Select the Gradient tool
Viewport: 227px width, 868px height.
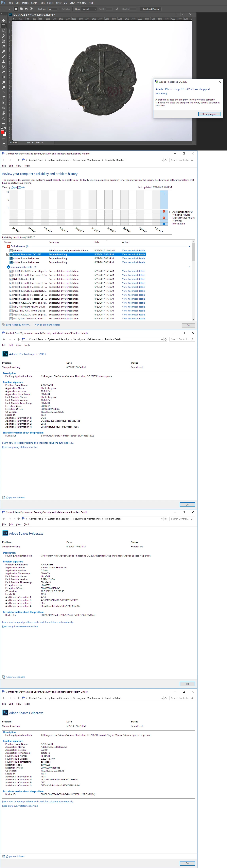click(x=4, y=77)
